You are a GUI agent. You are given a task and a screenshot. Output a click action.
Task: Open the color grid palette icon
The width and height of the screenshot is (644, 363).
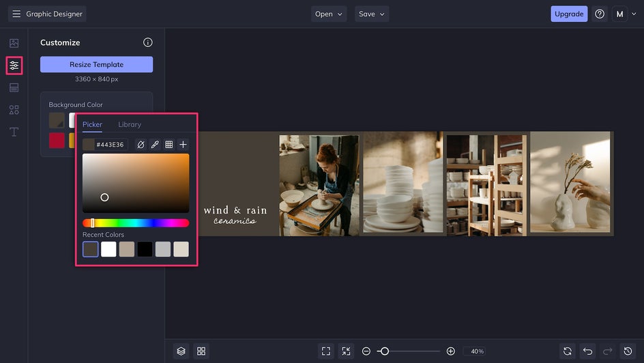click(169, 145)
